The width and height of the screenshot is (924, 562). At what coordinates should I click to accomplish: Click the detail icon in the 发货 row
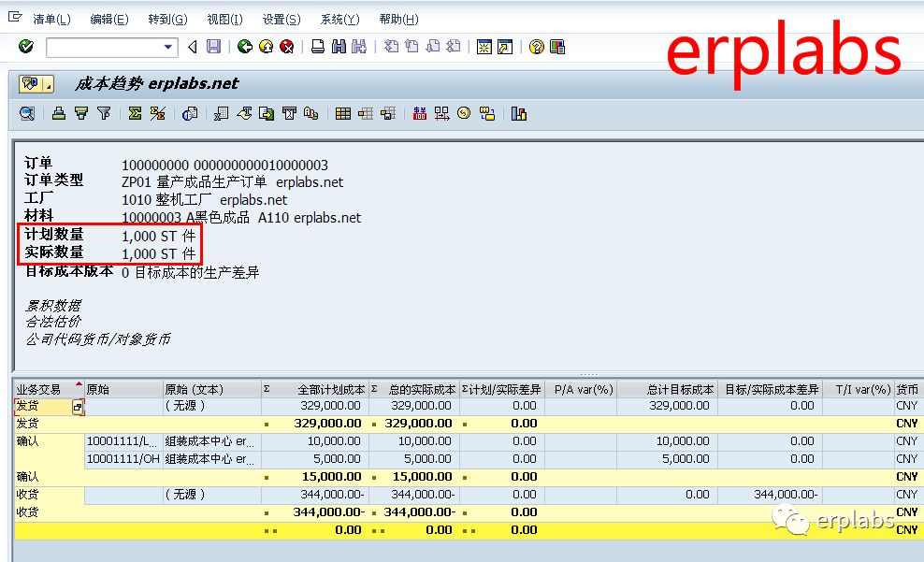[77, 407]
